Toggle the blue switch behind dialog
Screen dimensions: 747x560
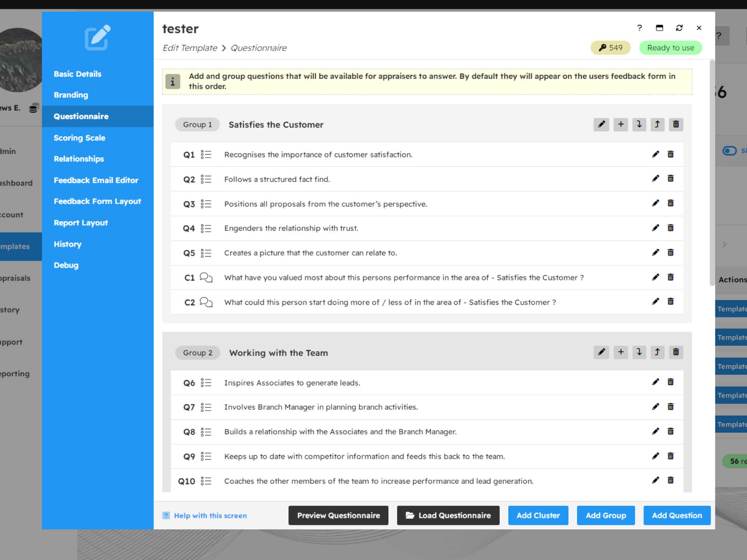pos(729,151)
